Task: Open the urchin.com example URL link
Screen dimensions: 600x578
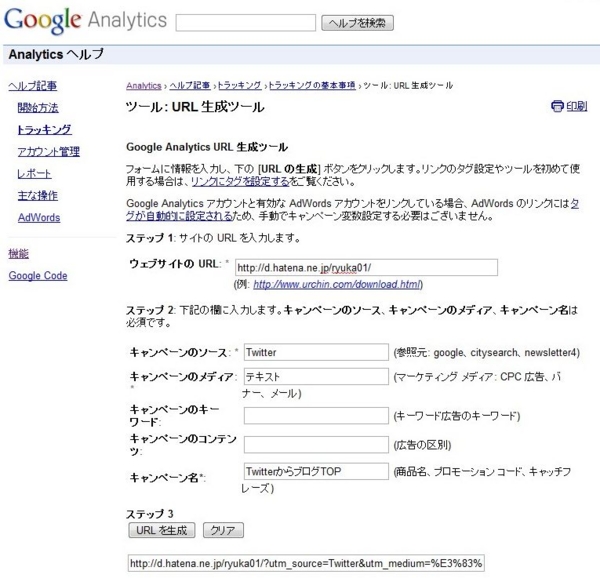Action: (337, 285)
